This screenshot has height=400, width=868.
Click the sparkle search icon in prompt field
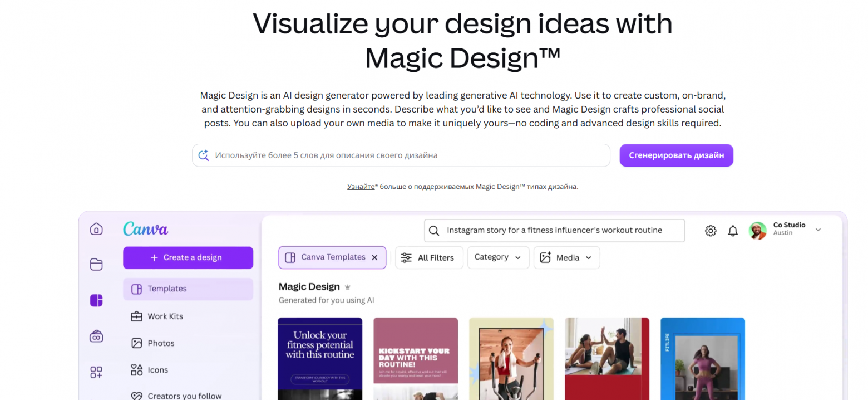click(203, 155)
